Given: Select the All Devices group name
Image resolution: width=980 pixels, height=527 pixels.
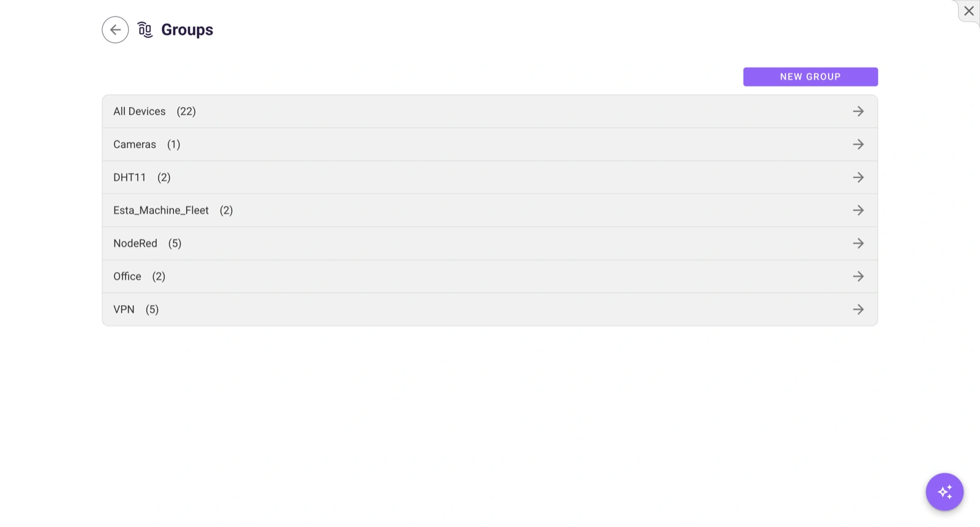Looking at the screenshot, I should 140,112.
